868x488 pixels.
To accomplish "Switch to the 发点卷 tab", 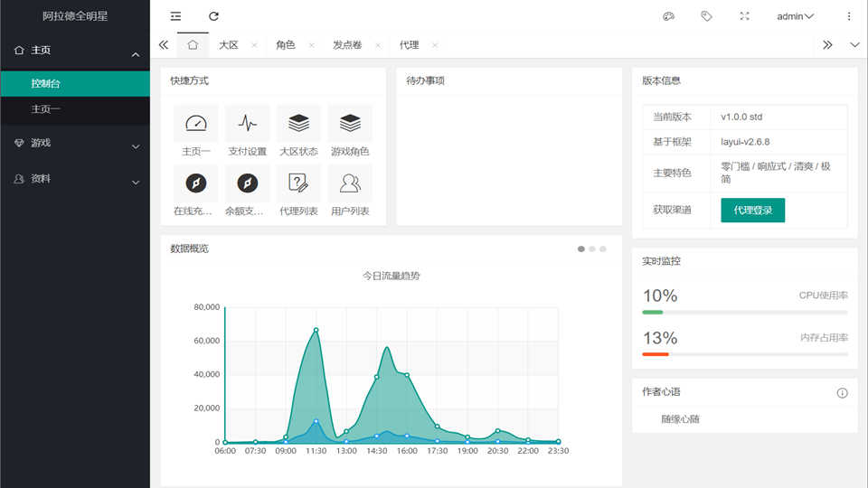I will pyautogui.click(x=348, y=45).
